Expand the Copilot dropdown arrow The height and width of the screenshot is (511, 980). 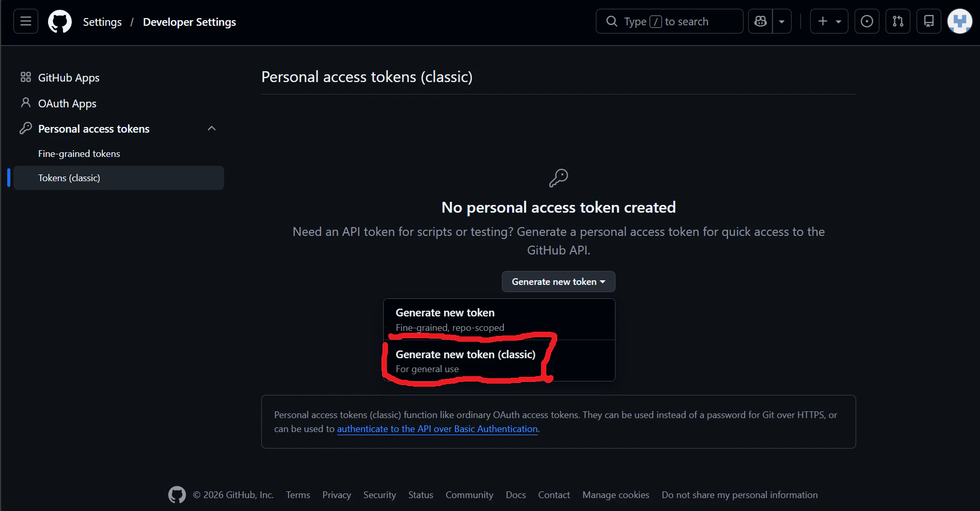[782, 21]
